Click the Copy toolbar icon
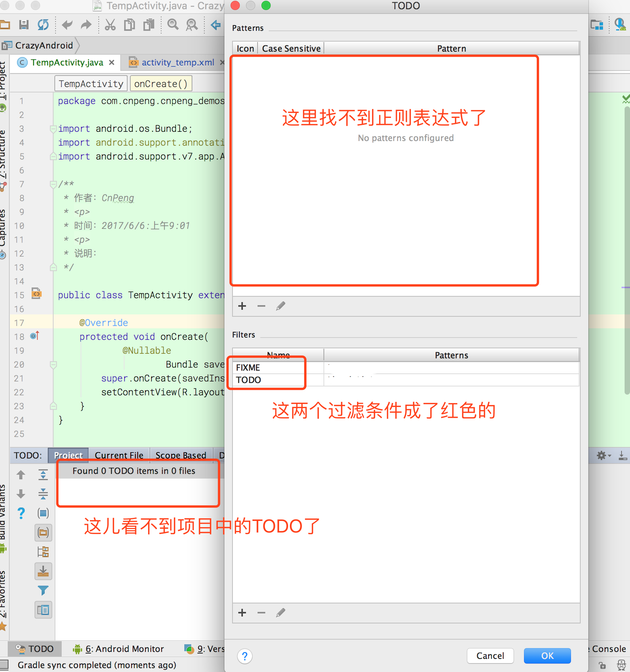Viewport: 630px width, 672px height. (x=130, y=25)
